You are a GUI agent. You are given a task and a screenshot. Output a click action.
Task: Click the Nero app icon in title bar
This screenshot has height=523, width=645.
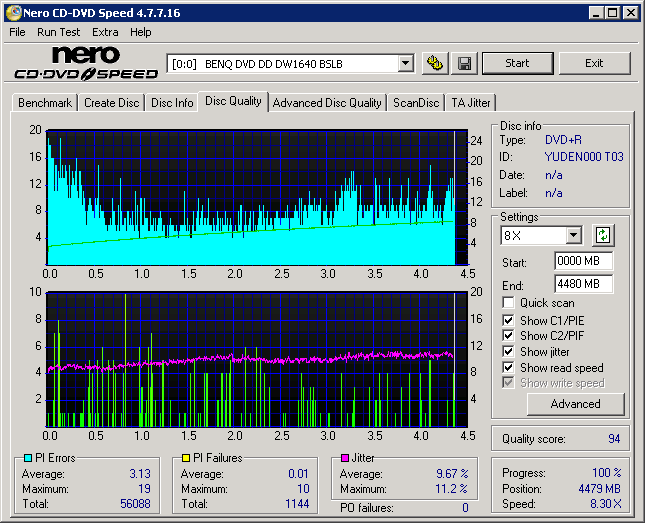(x=12, y=12)
